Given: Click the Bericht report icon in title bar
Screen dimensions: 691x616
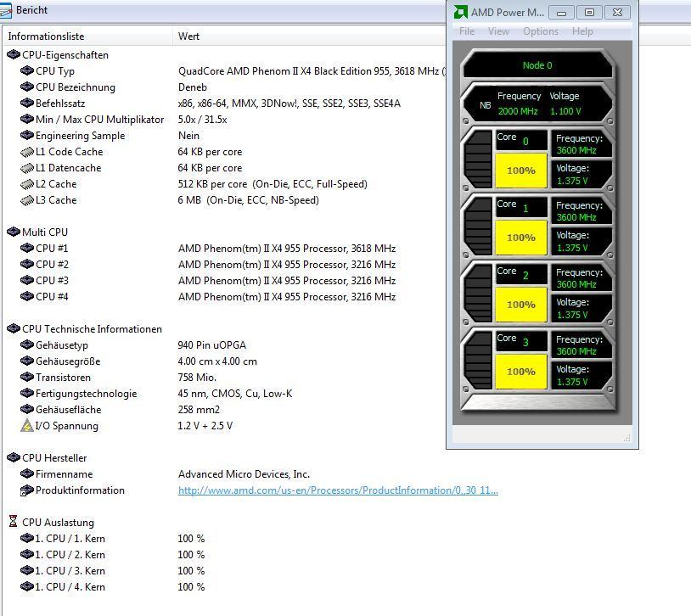Looking at the screenshot, I should tap(6, 11).
